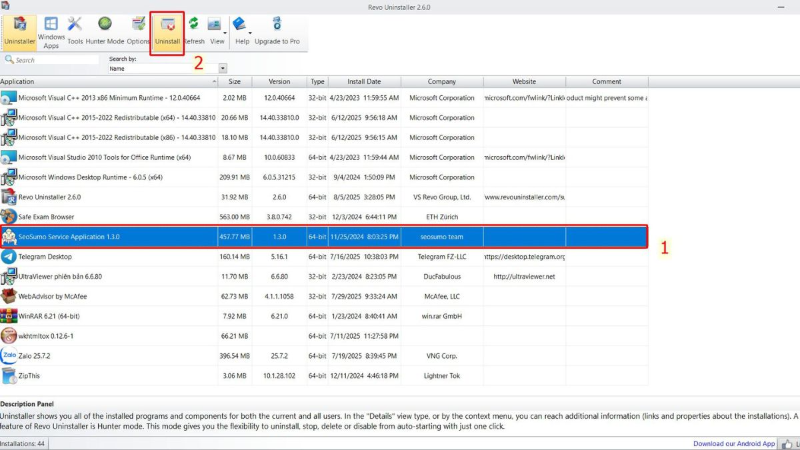800x450 pixels.
Task: Sort by the Size column header
Action: [x=235, y=82]
